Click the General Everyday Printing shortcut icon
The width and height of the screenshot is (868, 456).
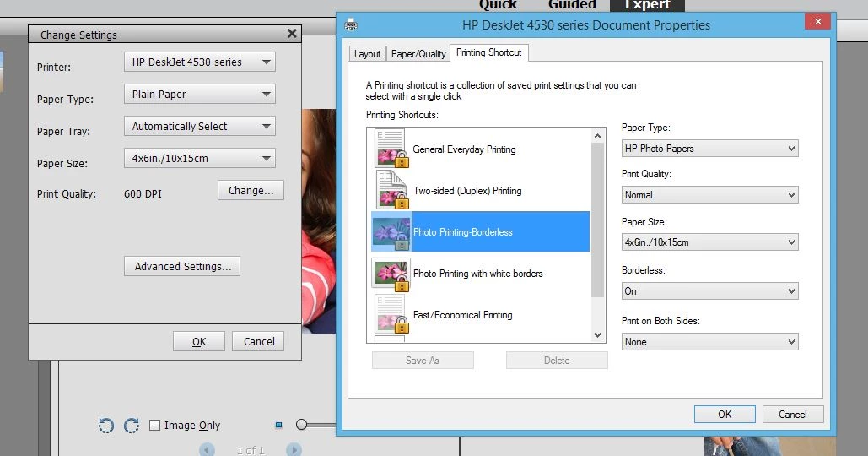391,149
